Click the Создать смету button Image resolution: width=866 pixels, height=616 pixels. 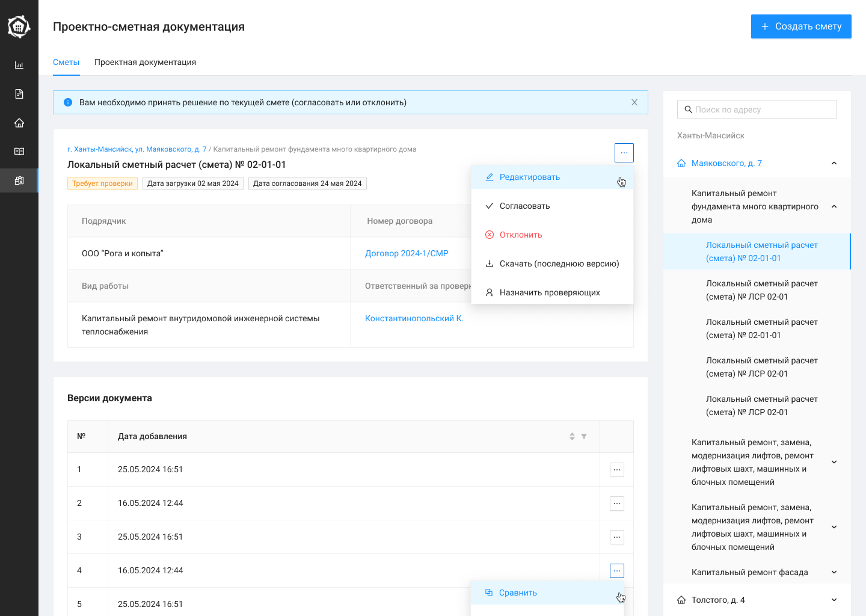tap(800, 26)
